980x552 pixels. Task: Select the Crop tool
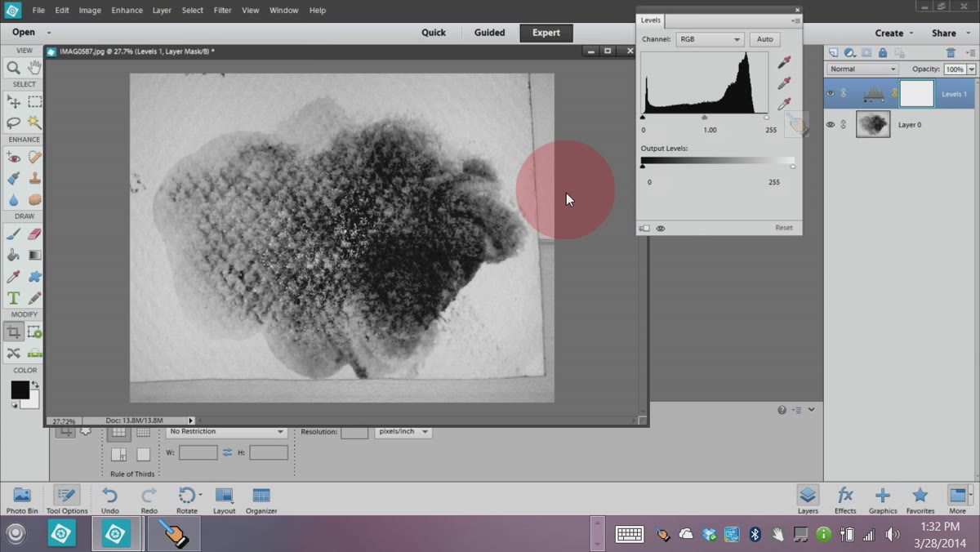pyautogui.click(x=13, y=332)
